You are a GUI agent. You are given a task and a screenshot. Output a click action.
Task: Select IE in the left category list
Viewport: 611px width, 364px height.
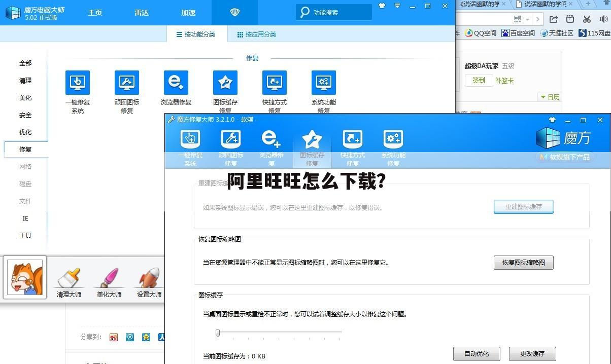pos(25,219)
